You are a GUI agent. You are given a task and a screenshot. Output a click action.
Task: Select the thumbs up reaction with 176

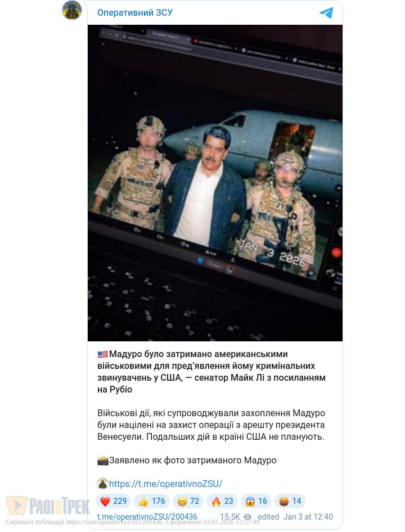[151, 501]
